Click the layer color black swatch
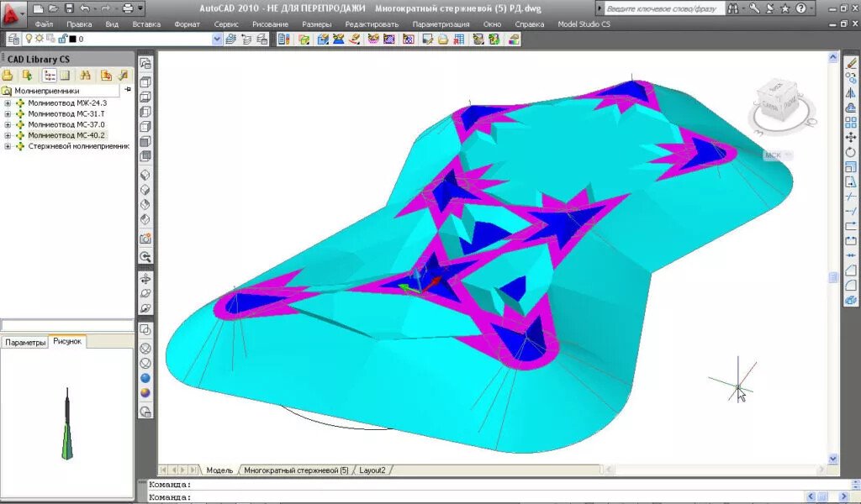The width and height of the screenshot is (861, 504). coord(72,39)
